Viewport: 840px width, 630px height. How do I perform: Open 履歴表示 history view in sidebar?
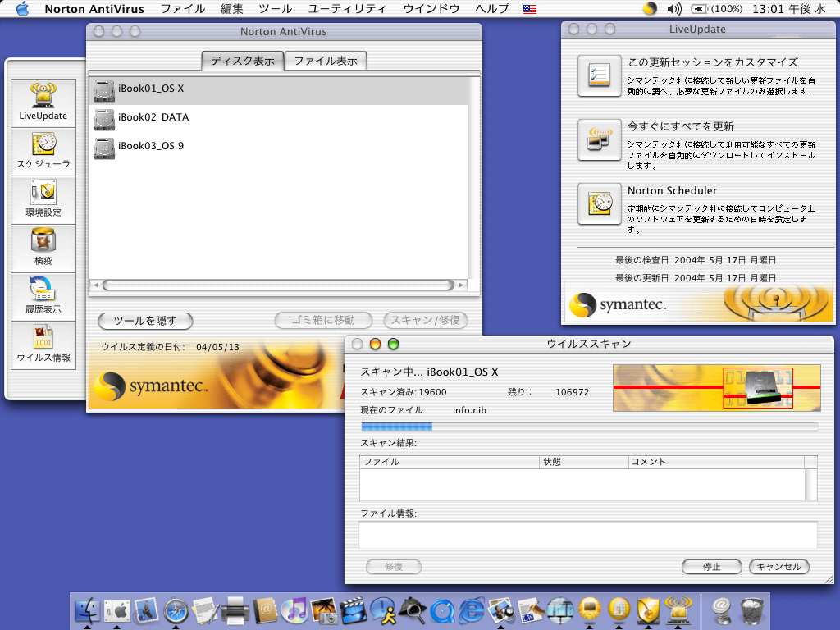(x=43, y=297)
